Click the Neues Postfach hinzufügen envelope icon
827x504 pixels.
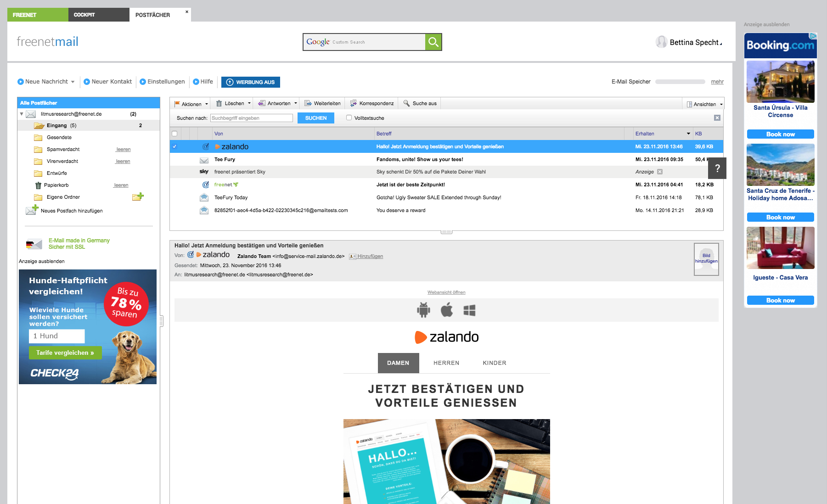pyautogui.click(x=32, y=210)
